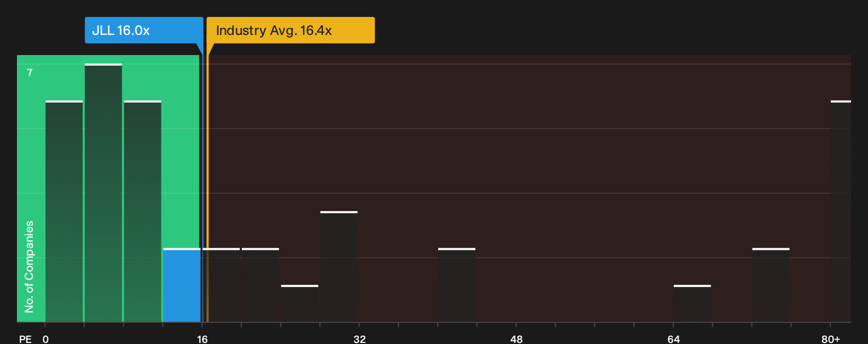Click the x-axis label 48
This screenshot has width=868, height=344.
point(517,339)
